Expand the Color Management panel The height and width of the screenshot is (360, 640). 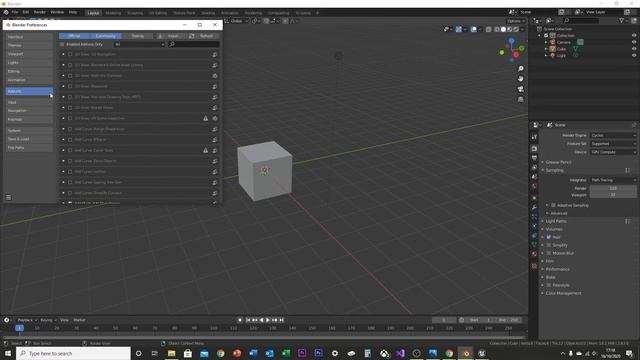(x=563, y=293)
